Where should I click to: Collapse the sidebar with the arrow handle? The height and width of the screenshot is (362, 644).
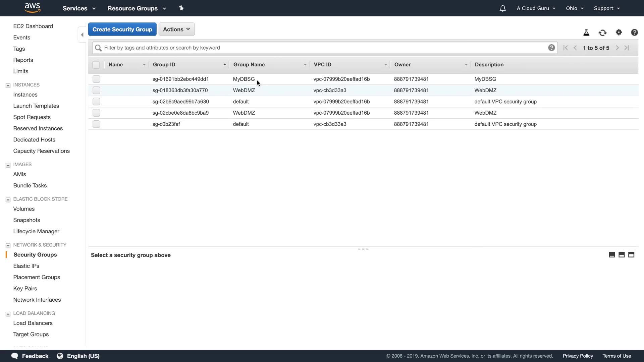(82, 35)
